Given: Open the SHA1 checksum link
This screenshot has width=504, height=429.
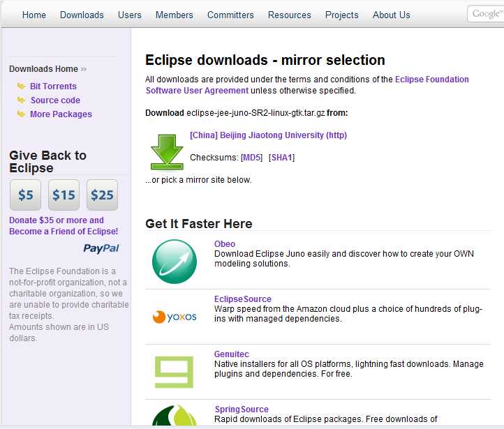Looking at the screenshot, I should pyautogui.click(x=281, y=158).
